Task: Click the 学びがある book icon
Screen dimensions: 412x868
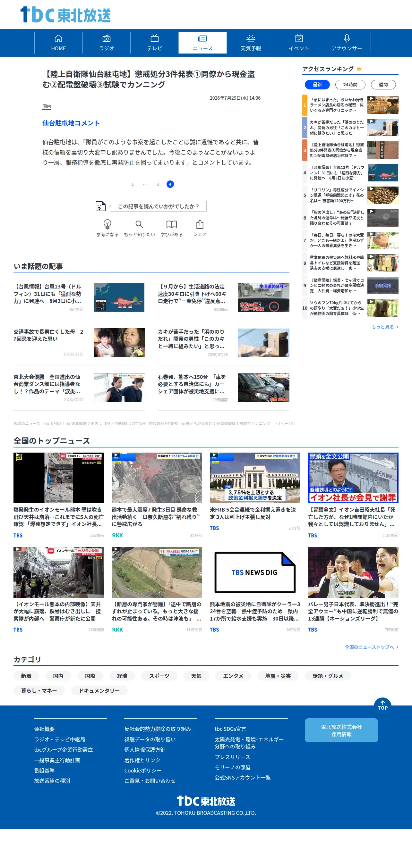Action: click(171, 224)
